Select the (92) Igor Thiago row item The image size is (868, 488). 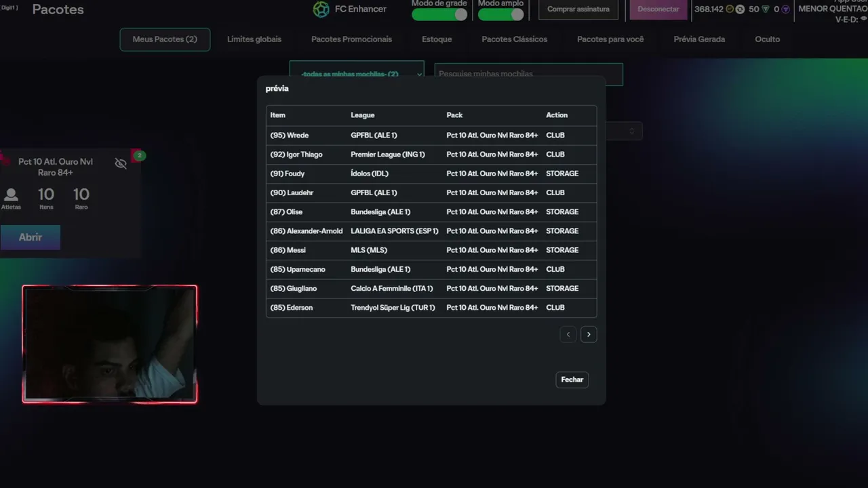pos(296,155)
